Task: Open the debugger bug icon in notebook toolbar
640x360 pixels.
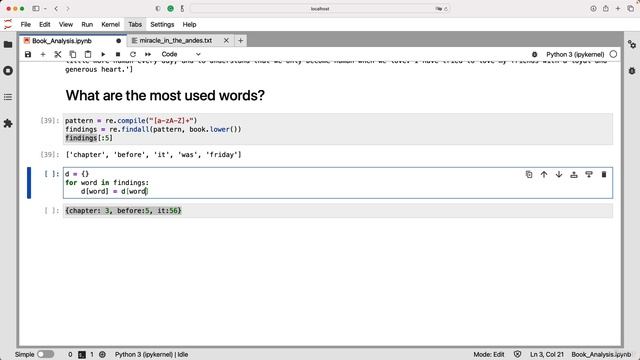Action: pyautogui.click(x=534, y=54)
